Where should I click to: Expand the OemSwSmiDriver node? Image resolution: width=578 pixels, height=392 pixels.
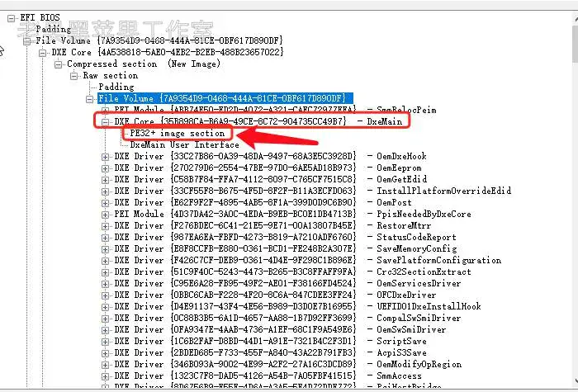click(106, 330)
